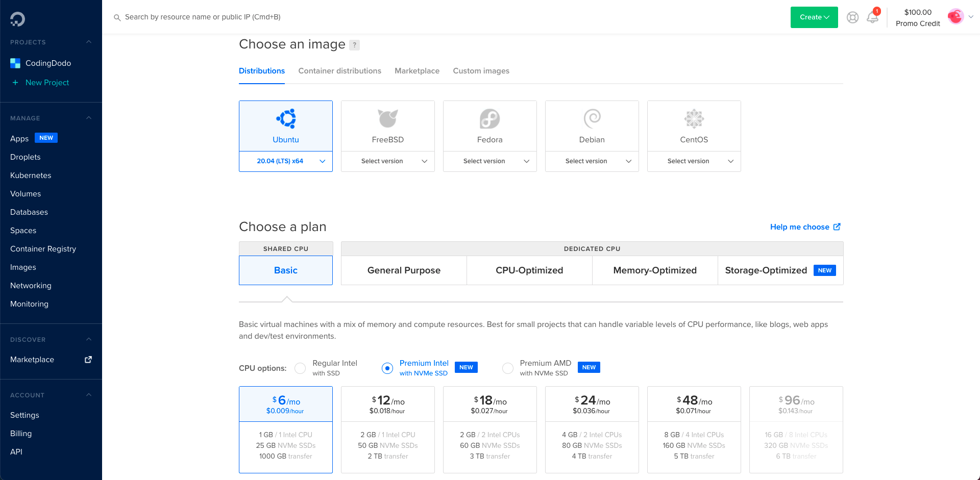Click the search resources input field

[255, 17]
